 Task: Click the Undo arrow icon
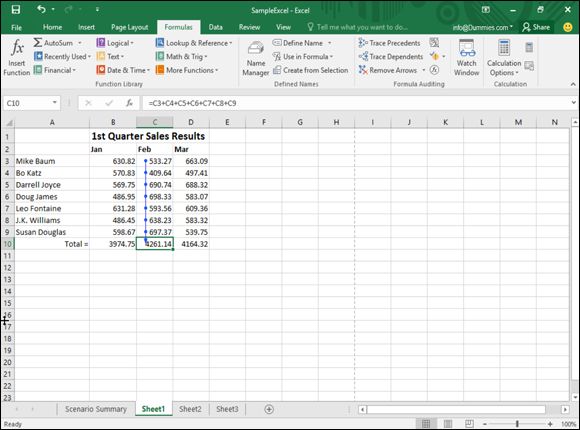pos(41,9)
